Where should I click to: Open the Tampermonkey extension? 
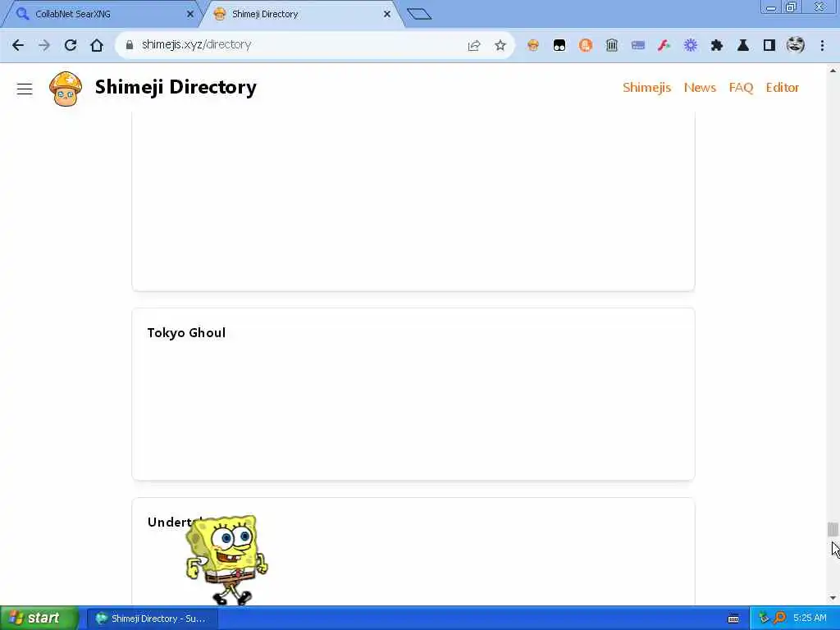pos(559,46)
